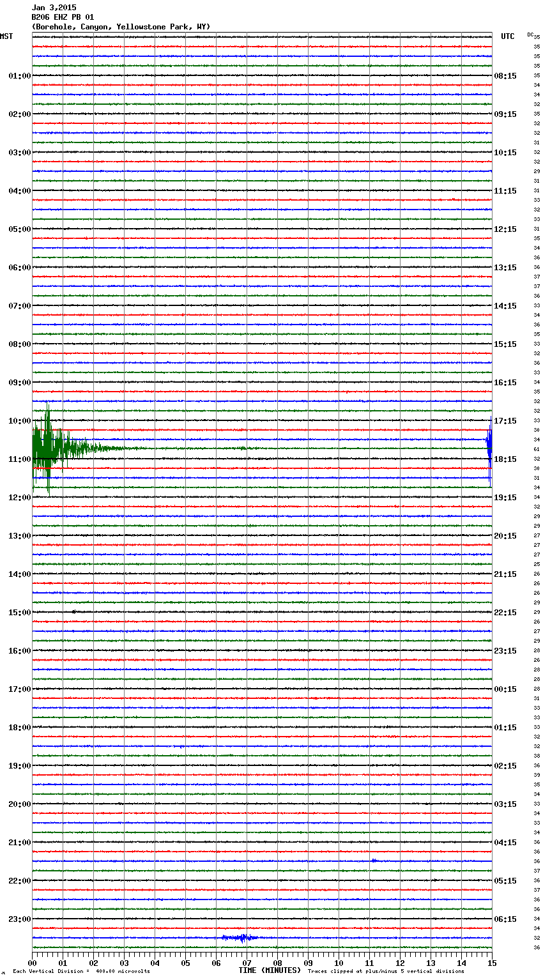Click the large green earthquake waveform burst
The height and width of the screenshot is (980, 543).
click(x=48, y=448)
